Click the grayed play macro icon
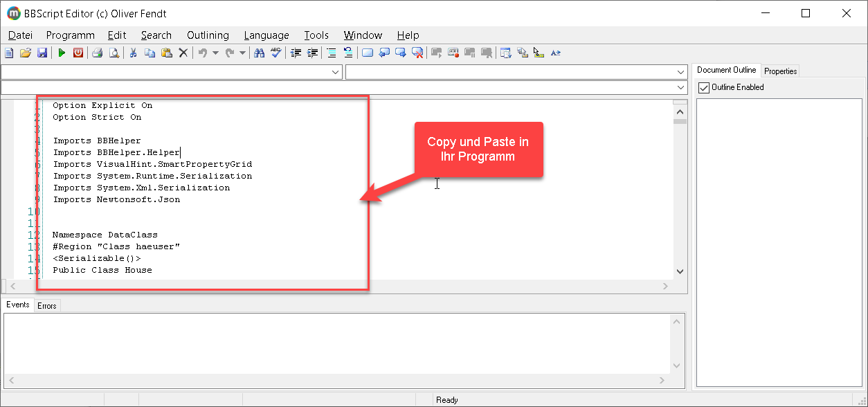The height and width of the screenshot is (407, 868). [437, 53]
